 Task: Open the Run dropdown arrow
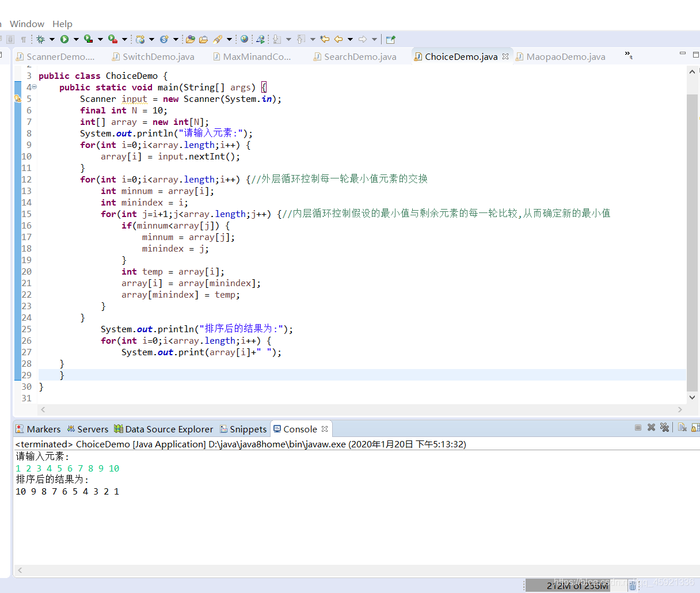(x=76, y=39)
